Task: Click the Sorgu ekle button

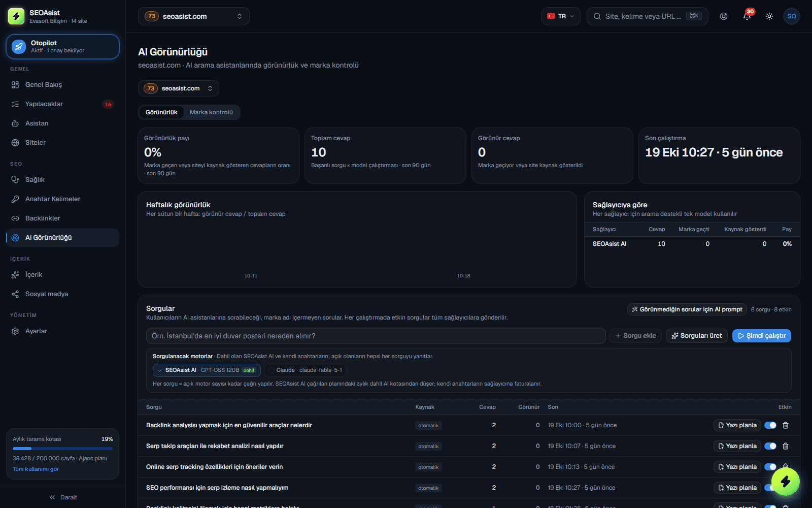Action: pos(635,336)
